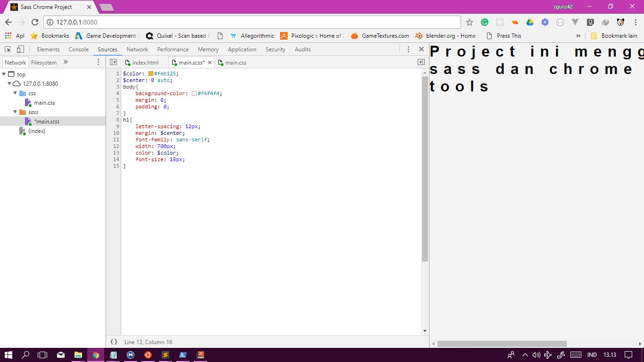The image size is (644, 362).
Task: Select the Network navigator tab in the Sources sidebar
Action: pyautogui.click(x=16, y=62)
